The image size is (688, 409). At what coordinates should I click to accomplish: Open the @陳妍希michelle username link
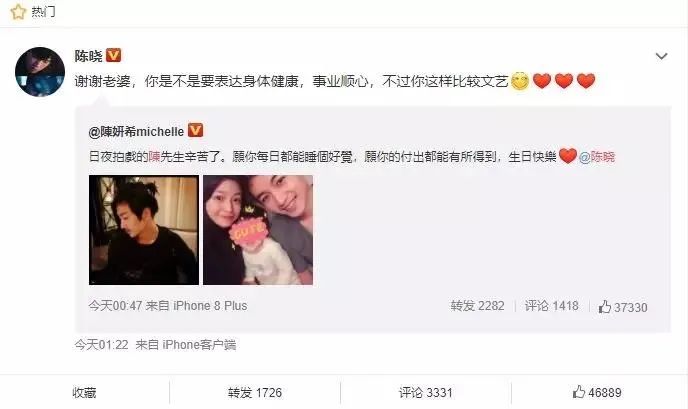(x=136, y=131)
